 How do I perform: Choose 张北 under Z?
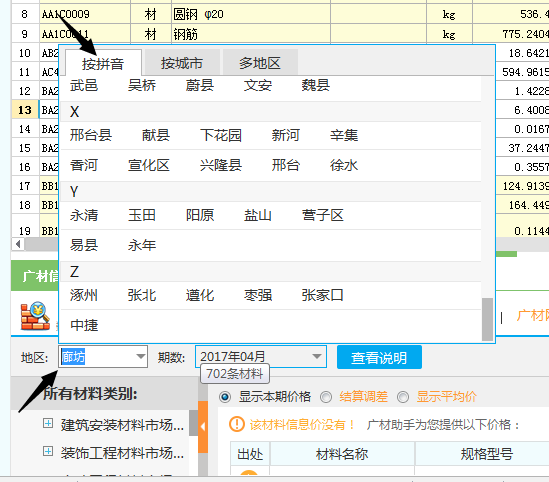pyautogui.click(x=142, y=295)
